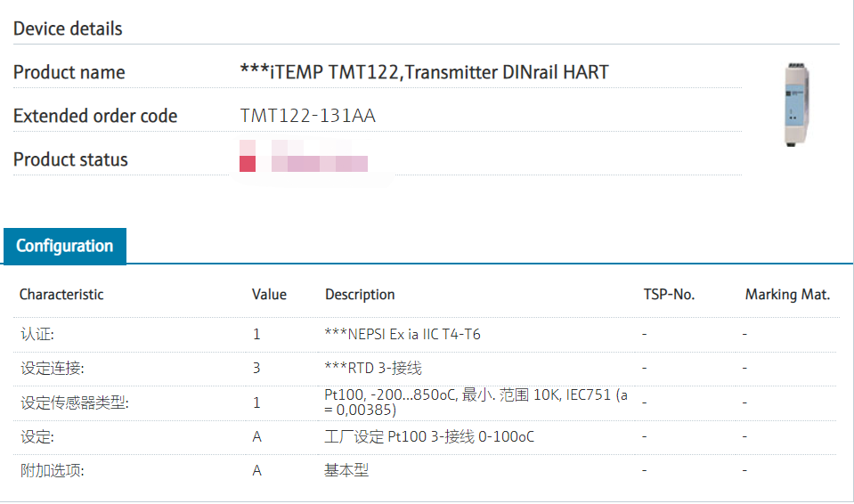Click the TMT122 device product thumbnail
The height and width of the screenshot is (504, 854).
tap(798, 104)
